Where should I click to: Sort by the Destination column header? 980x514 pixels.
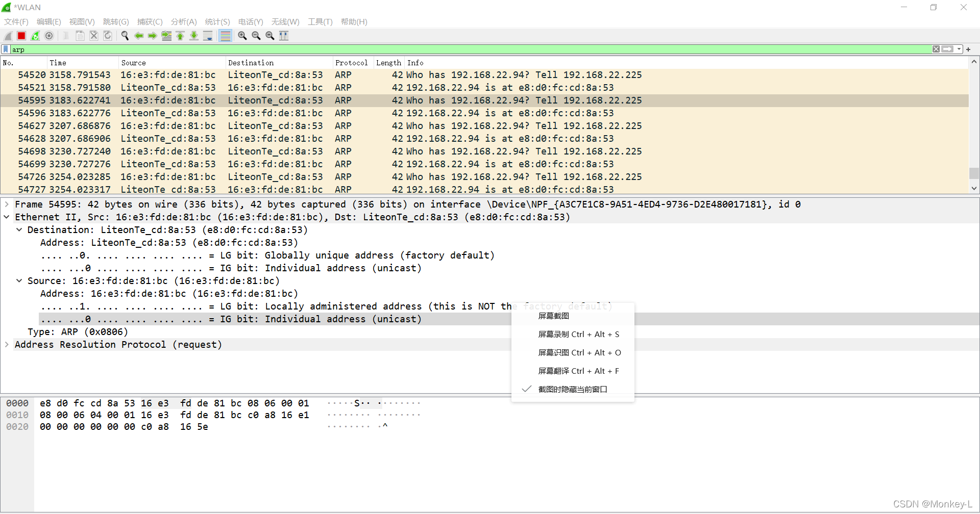[279, 63]
